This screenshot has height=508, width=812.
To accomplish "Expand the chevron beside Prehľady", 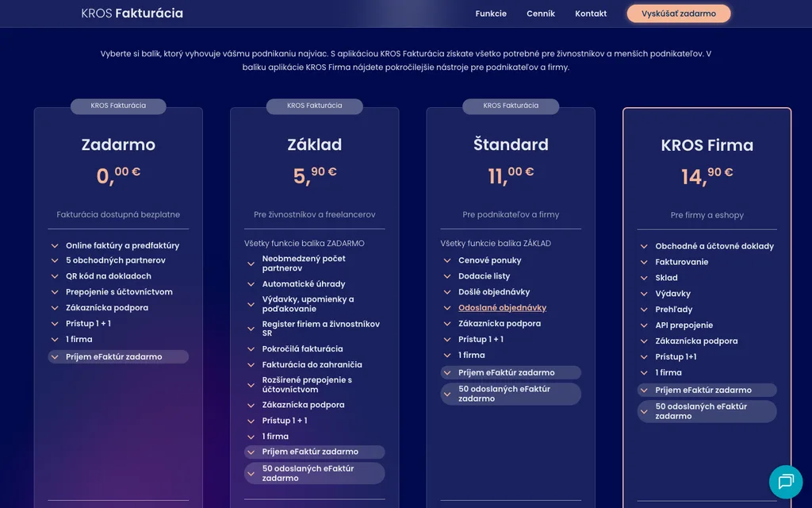I will 644,310.
